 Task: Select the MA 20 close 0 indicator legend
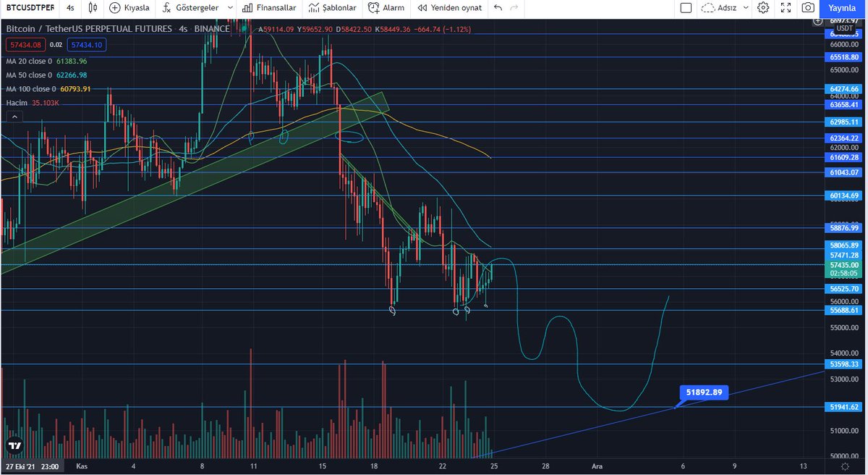[x=46, y=61]
